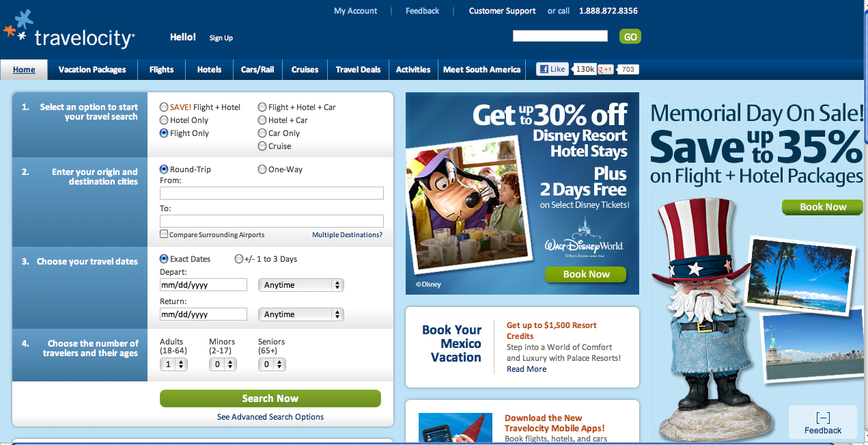Screen dimensions: 868x445
Task: Click the From city input field
Action: [272, 193]
